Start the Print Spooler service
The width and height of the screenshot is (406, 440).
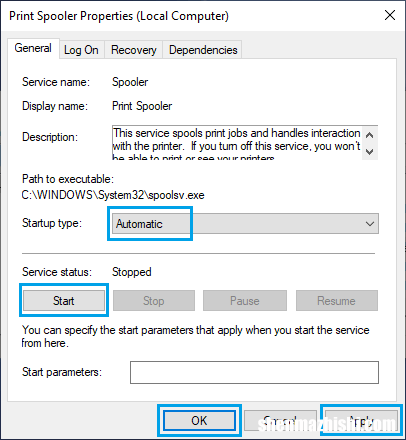point(64,301)
